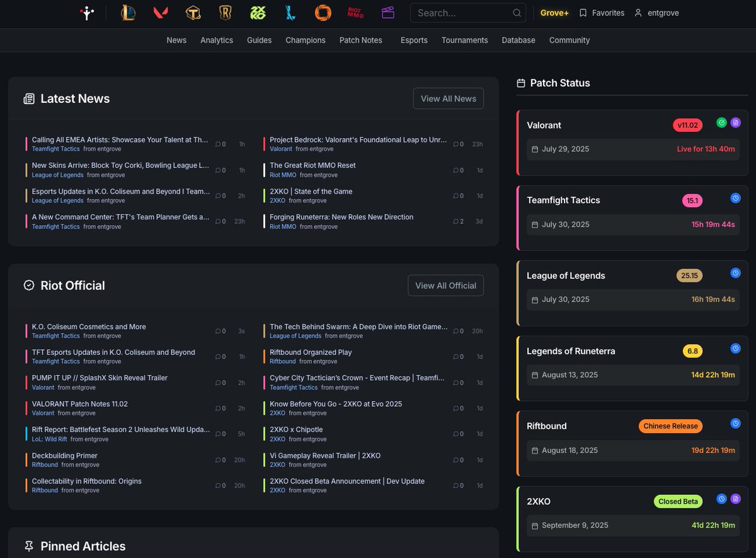Screen dimensions: 756x558
Task: Switch to the Patch Notes nav tab
Action: point(360,40)
